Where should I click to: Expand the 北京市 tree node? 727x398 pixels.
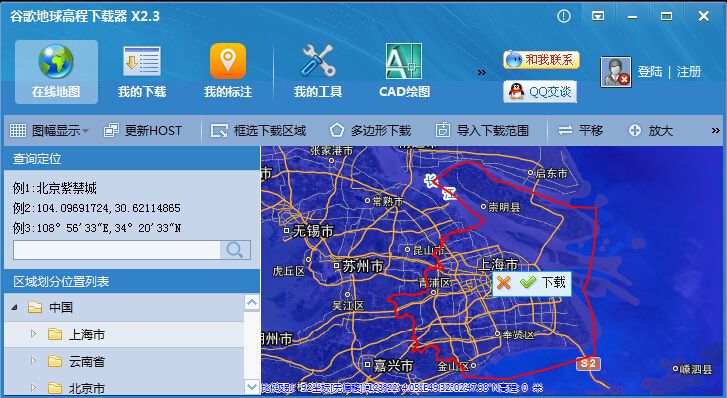click(x=33, y=387)
